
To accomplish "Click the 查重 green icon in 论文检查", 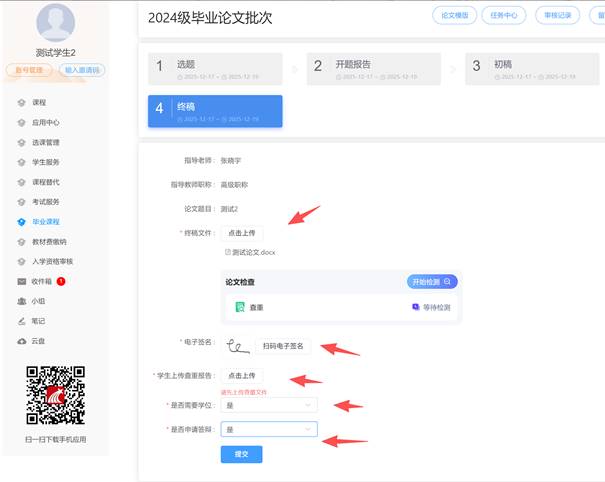I will (240, 308).
